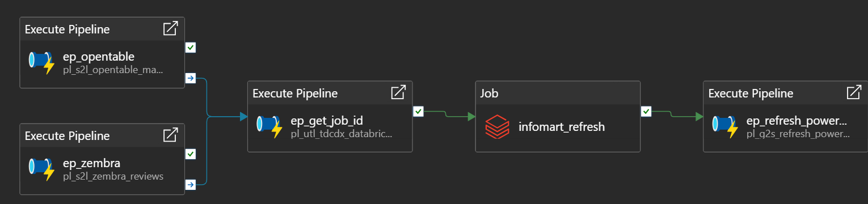This screenshot has height=204, width=868.
Task: Click the ep_opentable pipeline activity icon
Action: 41,63
